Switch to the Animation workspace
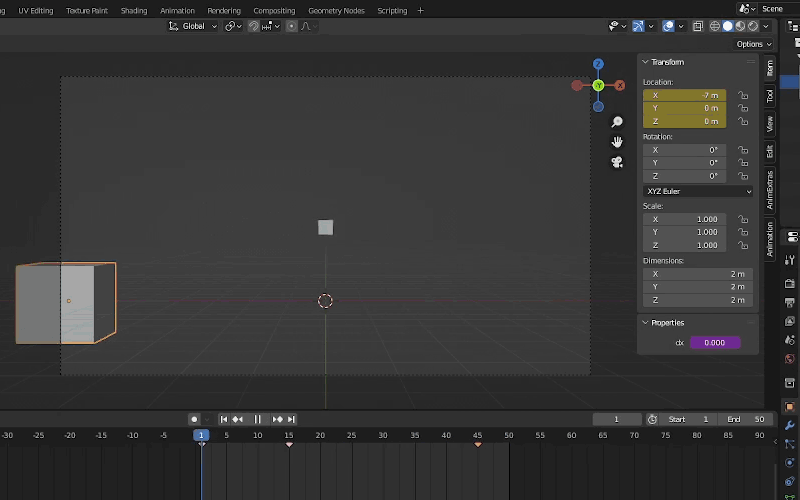This screenshot has width=800, height=500. point(177,10)
